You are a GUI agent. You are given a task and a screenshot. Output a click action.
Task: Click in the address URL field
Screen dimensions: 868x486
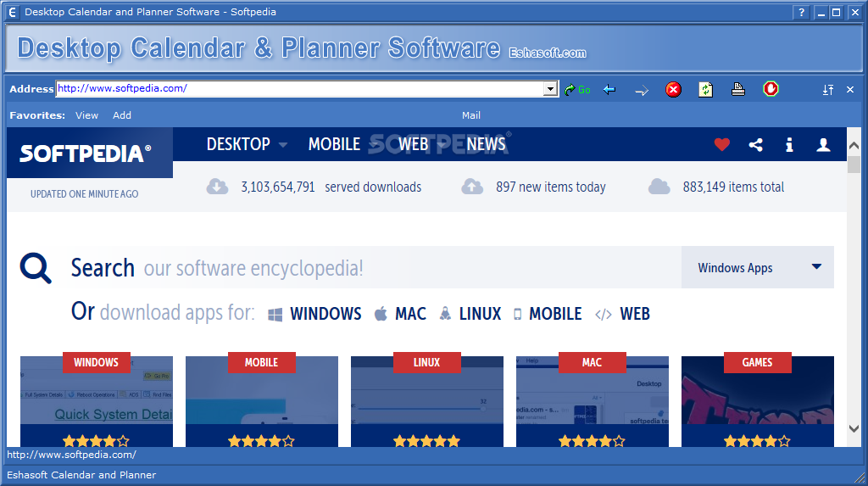click(299, 89)
